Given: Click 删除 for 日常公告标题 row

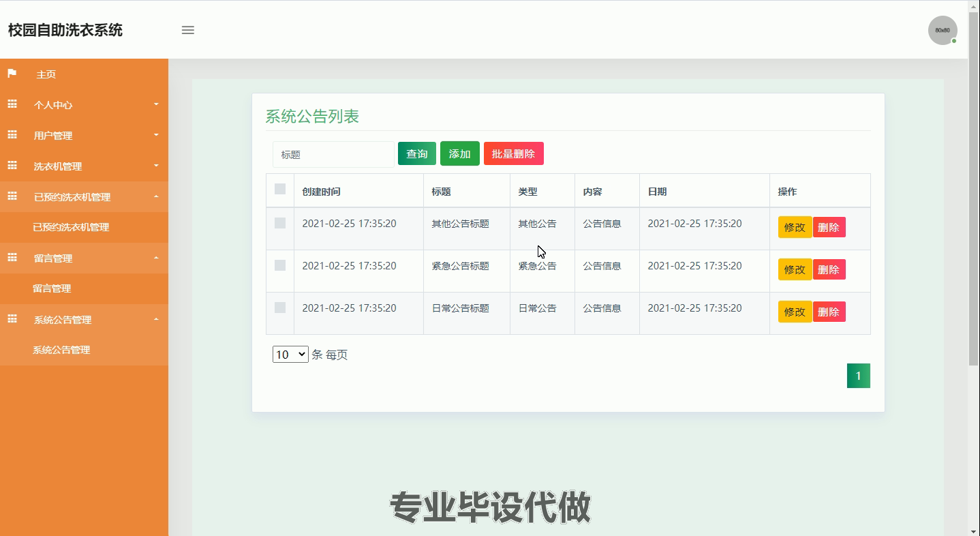Looking at the screenshot, I should point(829,312).
